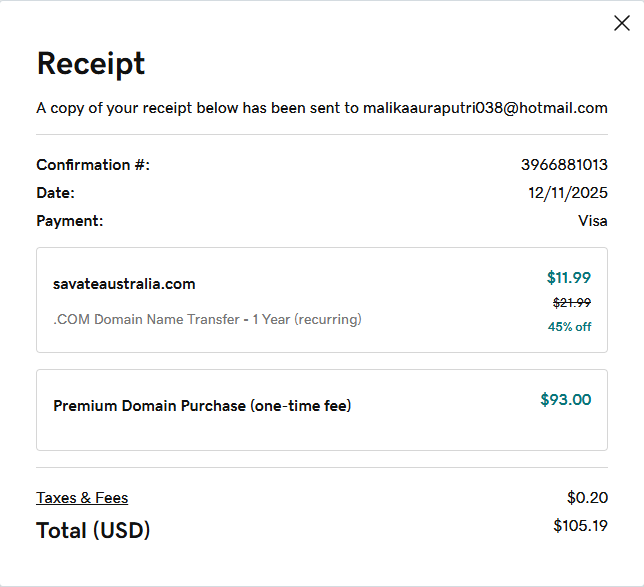Click the $93.00 premium domain price

(565, 400)
